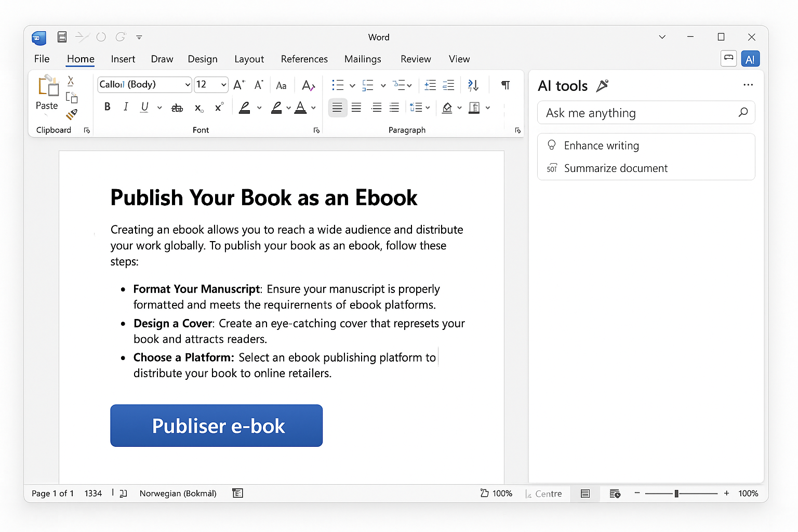The height and width of the screenshot is (532, 798).
Task: Open the References tab
Action: tap(304, 59)
